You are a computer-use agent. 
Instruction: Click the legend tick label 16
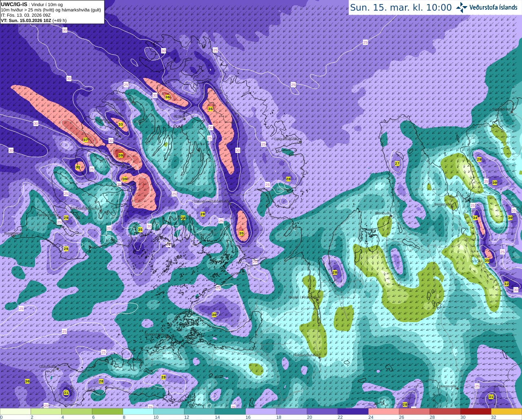248,417
